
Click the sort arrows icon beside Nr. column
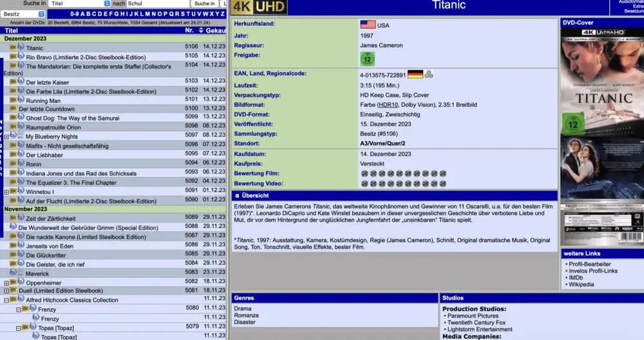pyautogui.click(x=201, y=30)
